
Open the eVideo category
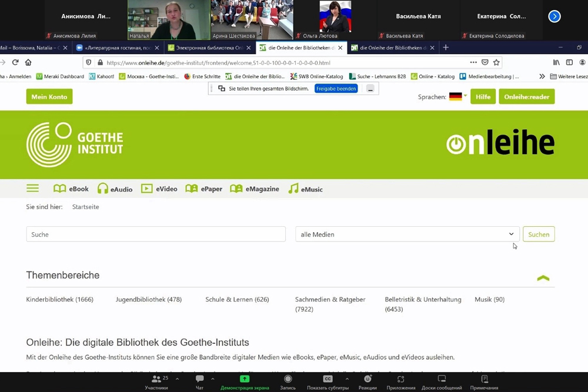pyautogui.click(x=159, y=189)
